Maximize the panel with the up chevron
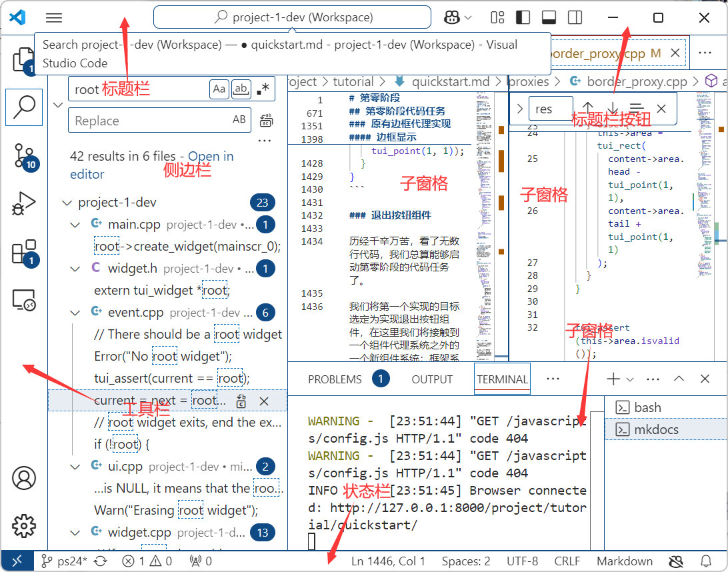 [x=679, y=379]
